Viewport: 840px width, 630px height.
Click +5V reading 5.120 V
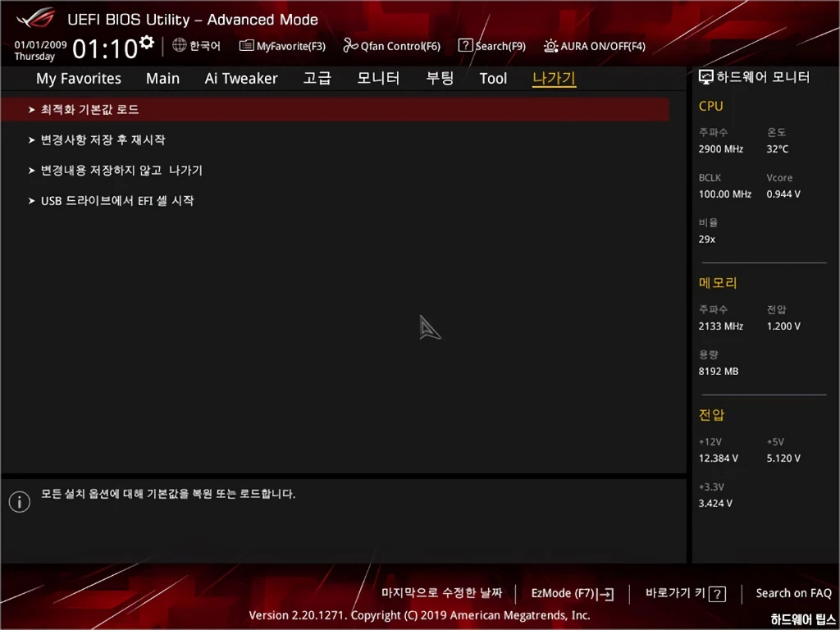(783, 458)
